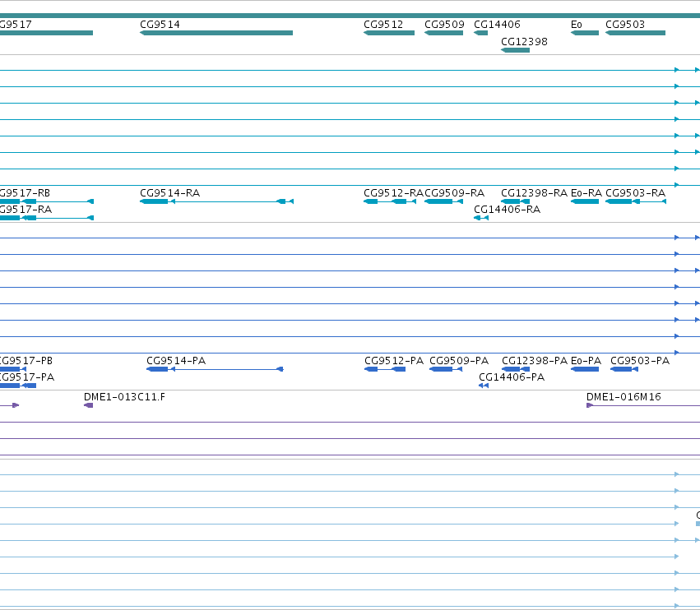The image size is (700, 610).
Task: Click the CG9514-RA first exon block
Action: coord(155,201)
